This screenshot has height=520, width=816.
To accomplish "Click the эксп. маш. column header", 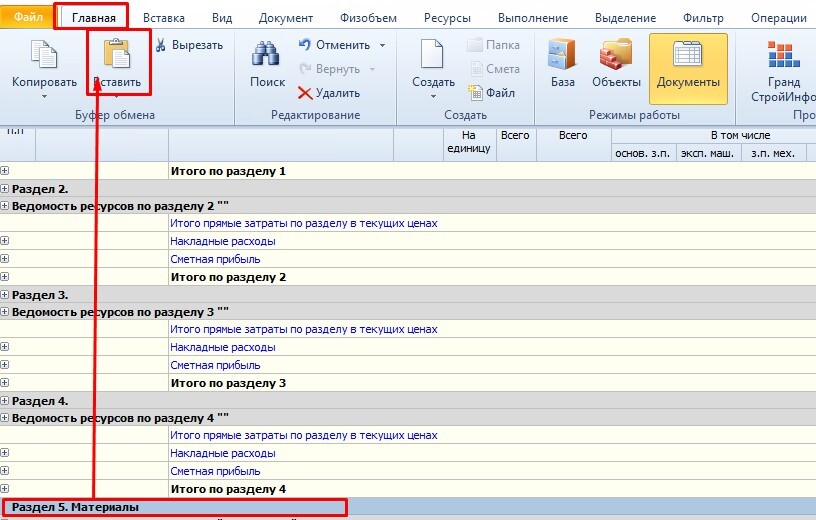I will point(707,153).
